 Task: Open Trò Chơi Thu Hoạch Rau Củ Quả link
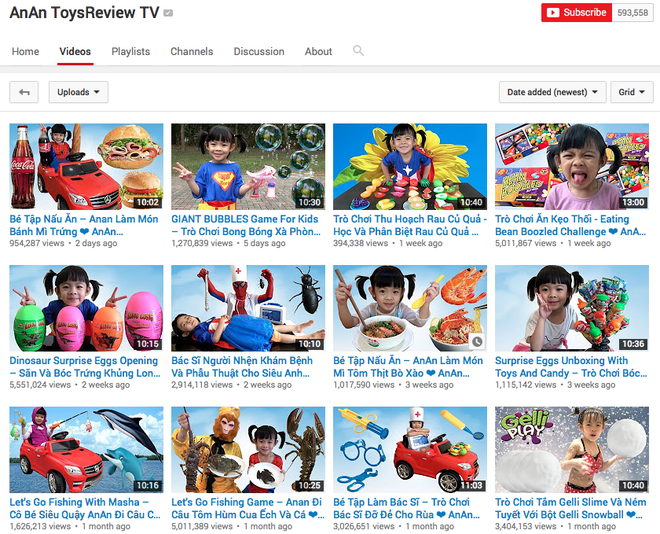click(x=410, y=225)
